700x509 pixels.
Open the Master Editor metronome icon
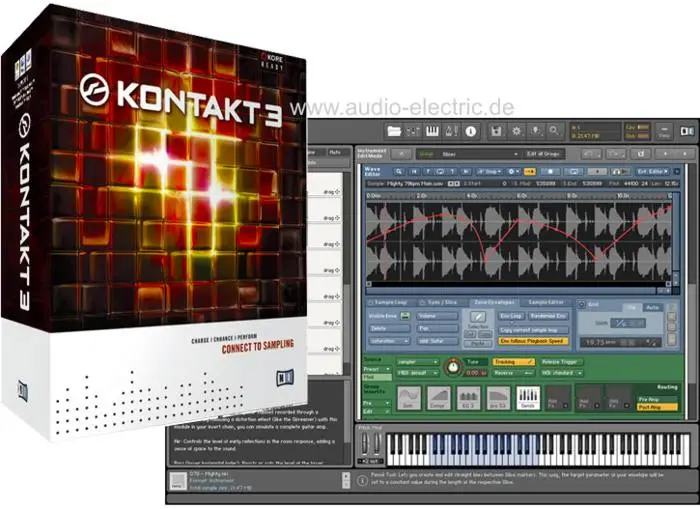click(x=451, y=131)
